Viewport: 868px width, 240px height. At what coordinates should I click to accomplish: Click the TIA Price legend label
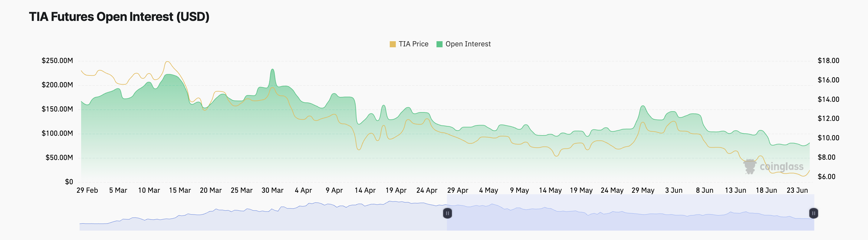[x=413, y=44]
